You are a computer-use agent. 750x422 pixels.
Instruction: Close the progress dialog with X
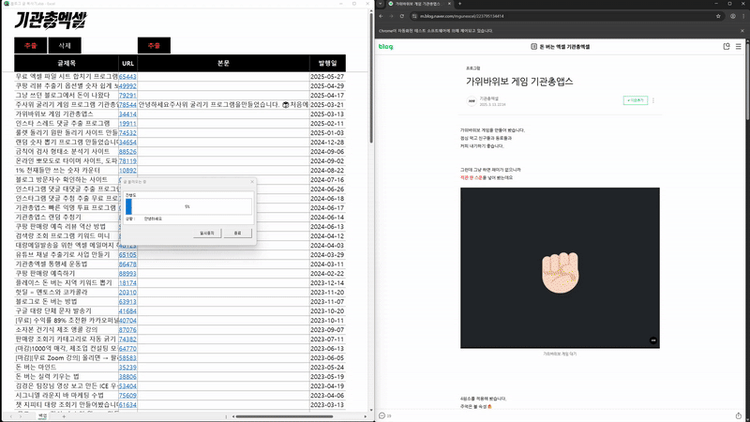(252, 182)
